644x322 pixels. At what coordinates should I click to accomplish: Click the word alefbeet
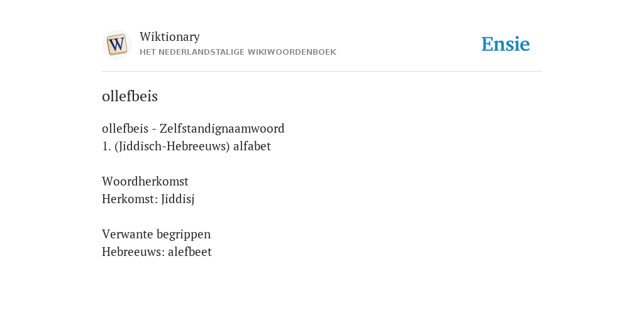click(x=190, y=252)
